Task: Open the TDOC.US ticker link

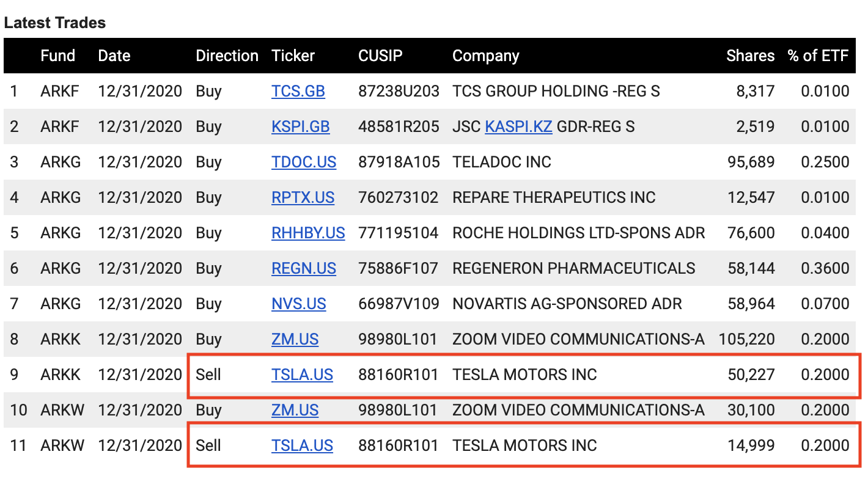Action: (304, 163)
